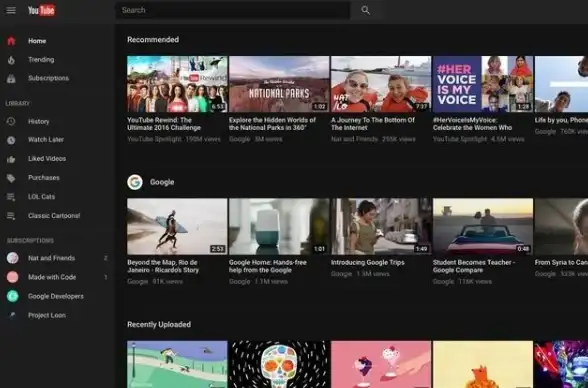Click Nat and Friends channel avatar
This screenshot has width=588, height=388.
12,258
